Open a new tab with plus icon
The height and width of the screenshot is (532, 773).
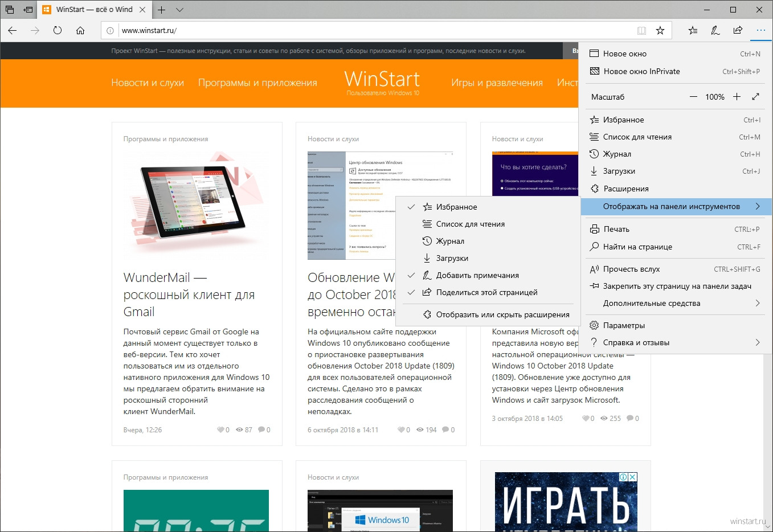coord(162,10)
